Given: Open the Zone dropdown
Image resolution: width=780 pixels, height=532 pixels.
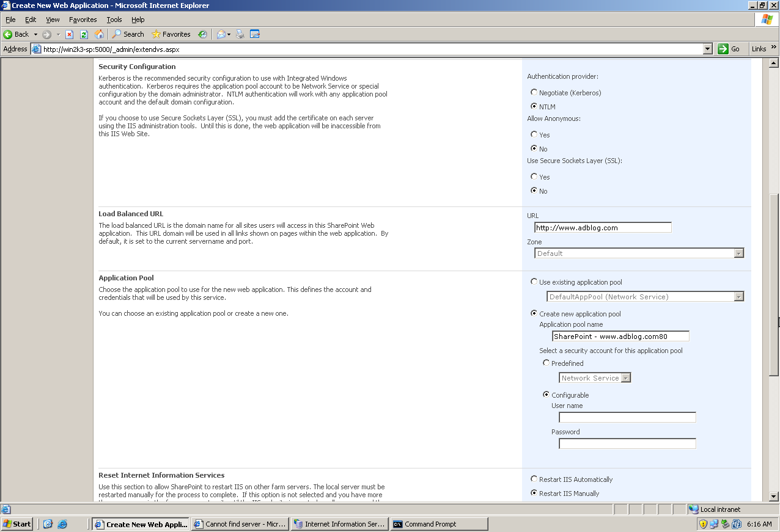Looking at the screenshot, I should point(740,252).
